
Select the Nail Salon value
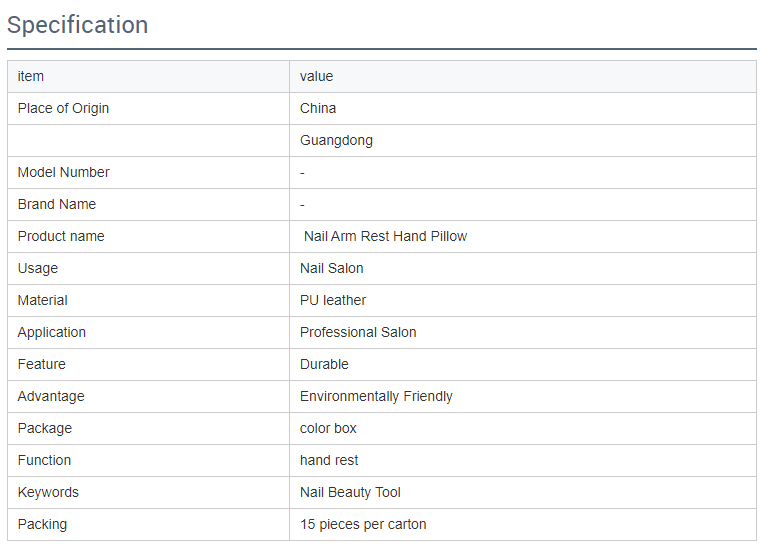(331, 268)
